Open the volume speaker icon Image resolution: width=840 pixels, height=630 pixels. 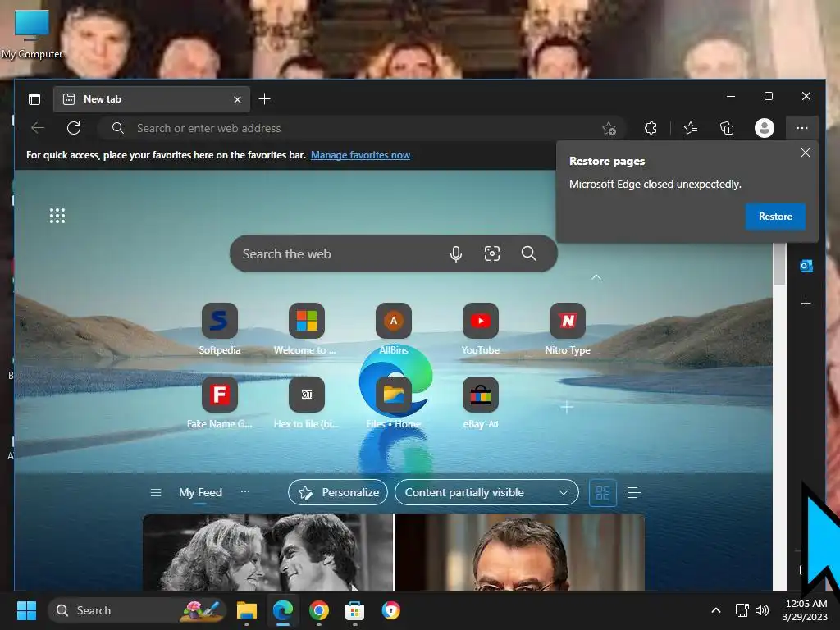(761, 610)
